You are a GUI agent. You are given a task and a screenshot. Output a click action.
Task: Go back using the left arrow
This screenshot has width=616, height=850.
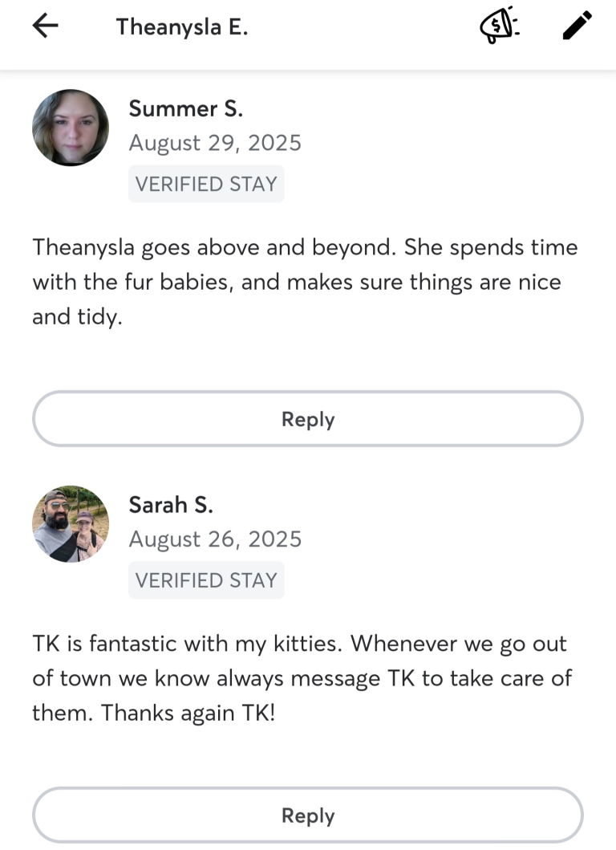46,26
